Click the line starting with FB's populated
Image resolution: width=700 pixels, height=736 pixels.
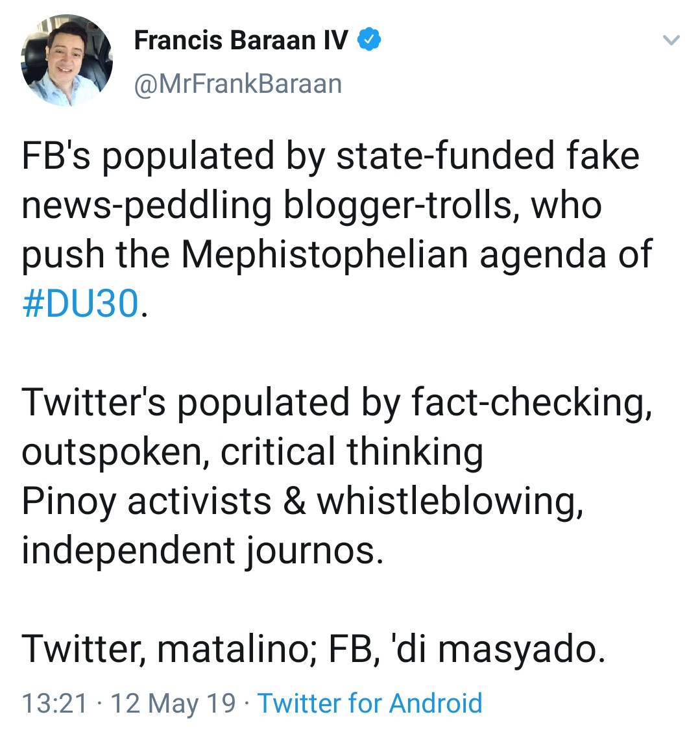pyautogui.click(x=331, y=156)
